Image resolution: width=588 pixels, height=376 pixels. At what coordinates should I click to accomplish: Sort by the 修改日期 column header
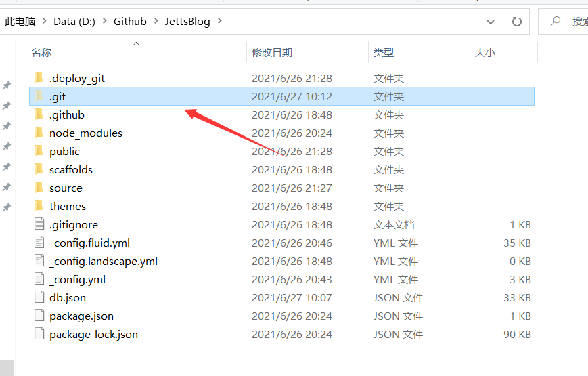pos(272,52)
